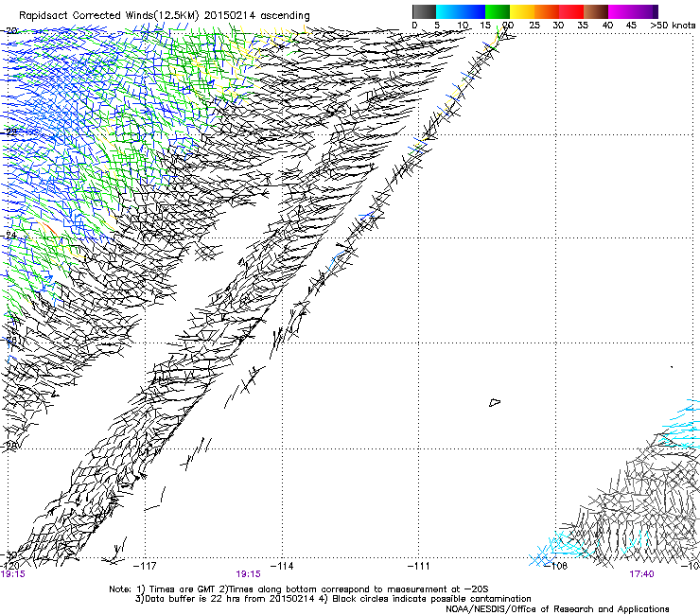Click the date '20150214 ascending' in title

pos(256,15)
